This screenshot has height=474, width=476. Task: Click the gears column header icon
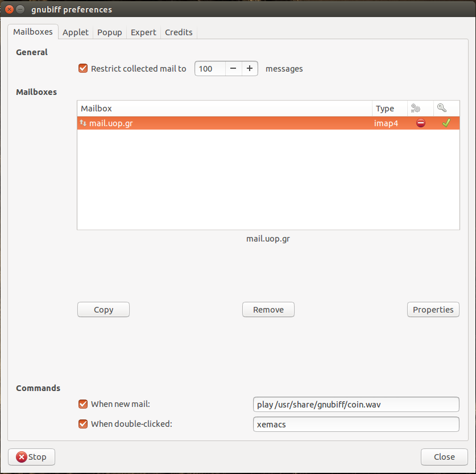[415, 109]
